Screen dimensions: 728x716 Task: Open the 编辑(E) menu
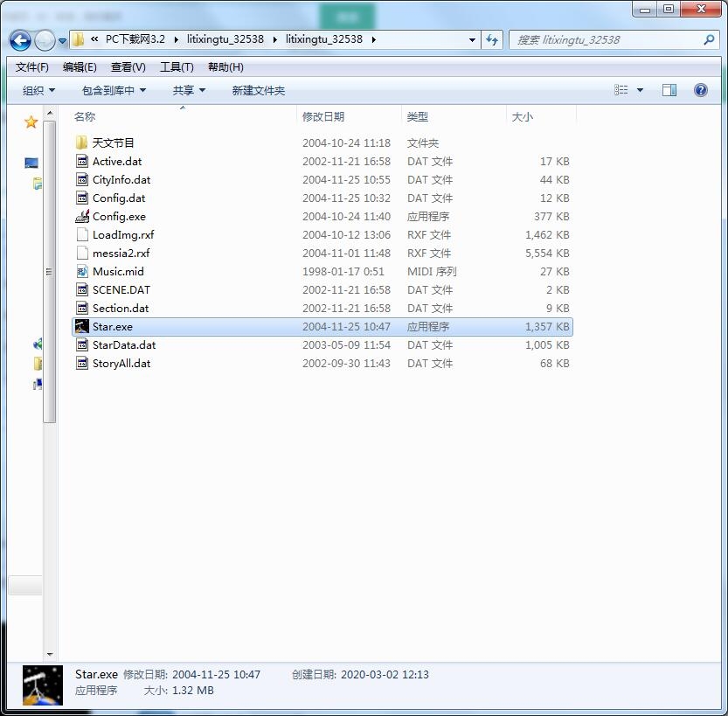tap(80, 67)
